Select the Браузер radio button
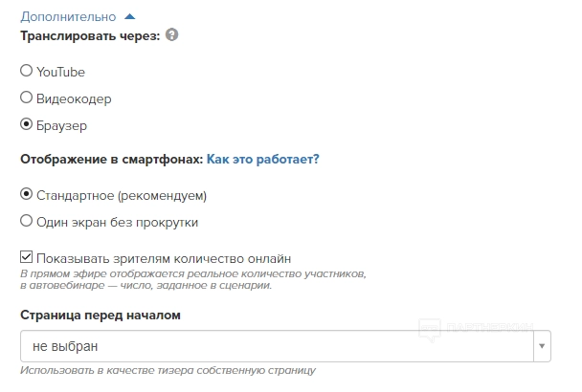582x392 pixels. tap(26, 124)
